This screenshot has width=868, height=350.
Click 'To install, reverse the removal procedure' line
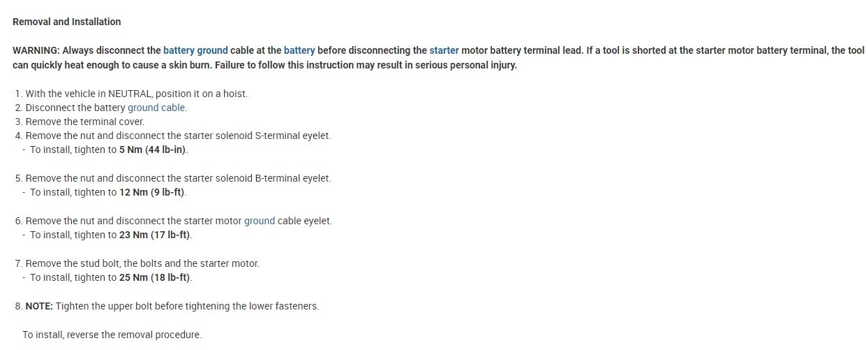point(112,335)
